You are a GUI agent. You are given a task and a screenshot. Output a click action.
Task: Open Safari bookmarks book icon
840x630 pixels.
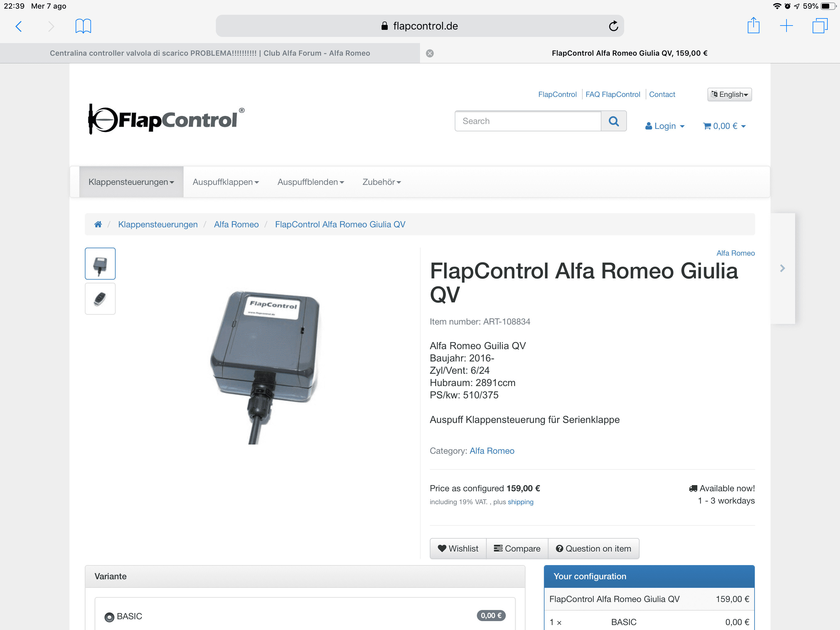point(83,26)
